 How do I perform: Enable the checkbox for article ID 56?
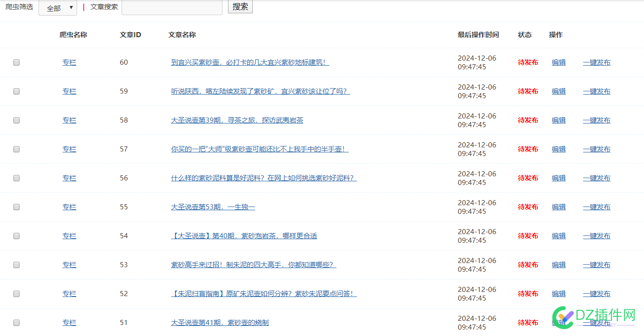(x=17, y=178)
